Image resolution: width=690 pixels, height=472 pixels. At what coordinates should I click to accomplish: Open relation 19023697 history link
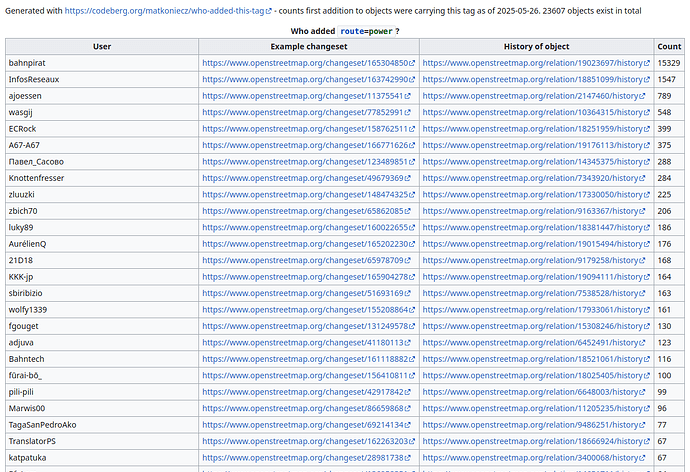[536, 63]
